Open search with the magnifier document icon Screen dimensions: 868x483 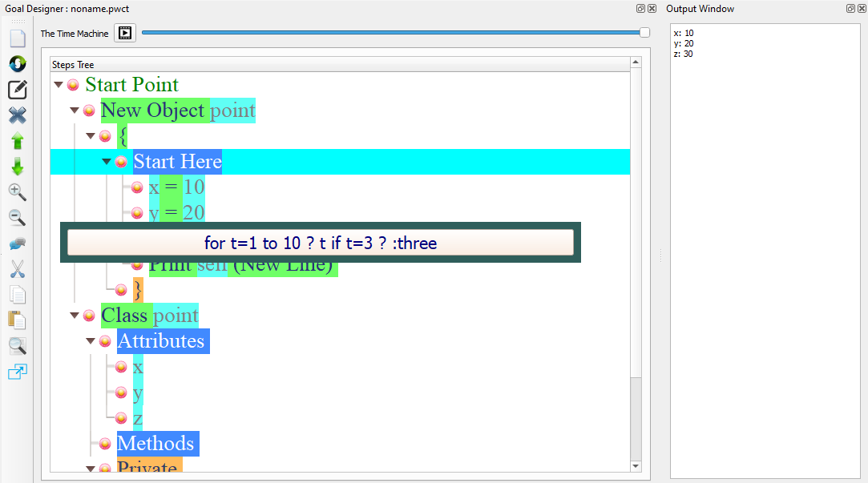17,346
